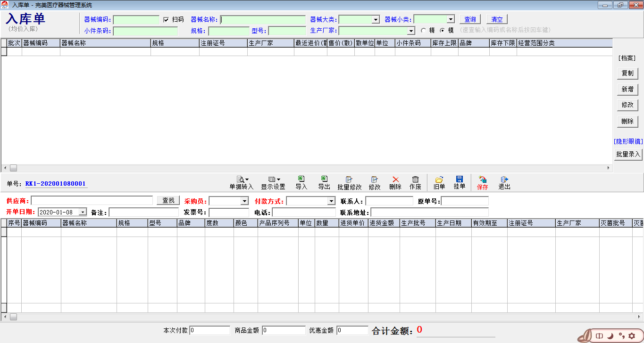Toggle the 扫码 checkbox

coord(166,20)
